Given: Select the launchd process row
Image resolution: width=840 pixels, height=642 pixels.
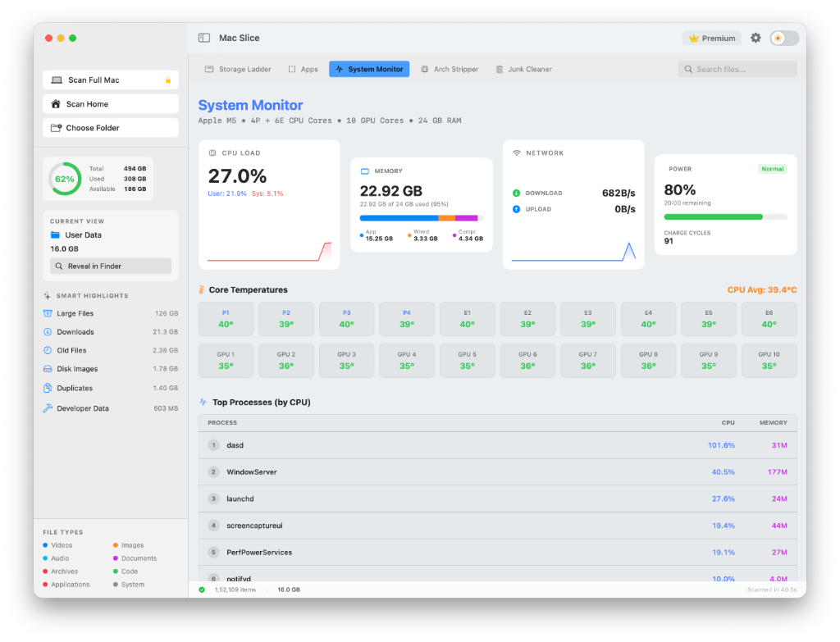Looking at the screenshot, I should point(497,499).
